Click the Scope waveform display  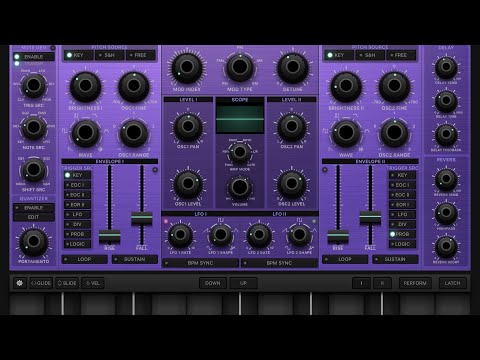click(x=240, y=119)
